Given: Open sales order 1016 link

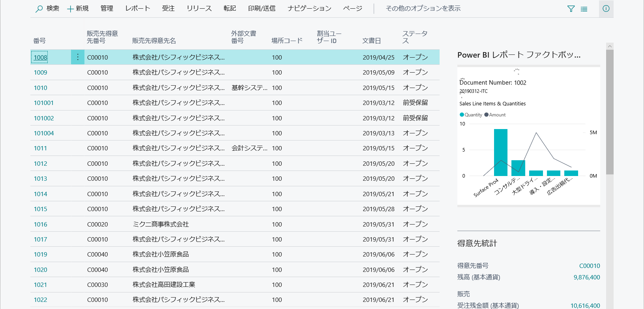Looking at the screenshot, I should [x=40, y=224].
